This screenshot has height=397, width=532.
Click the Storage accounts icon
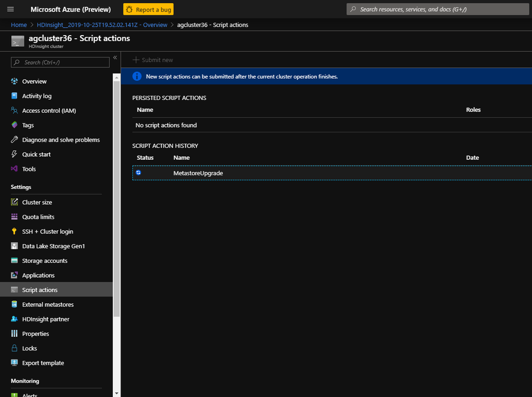pyautogui.click(x=14, y=260)
